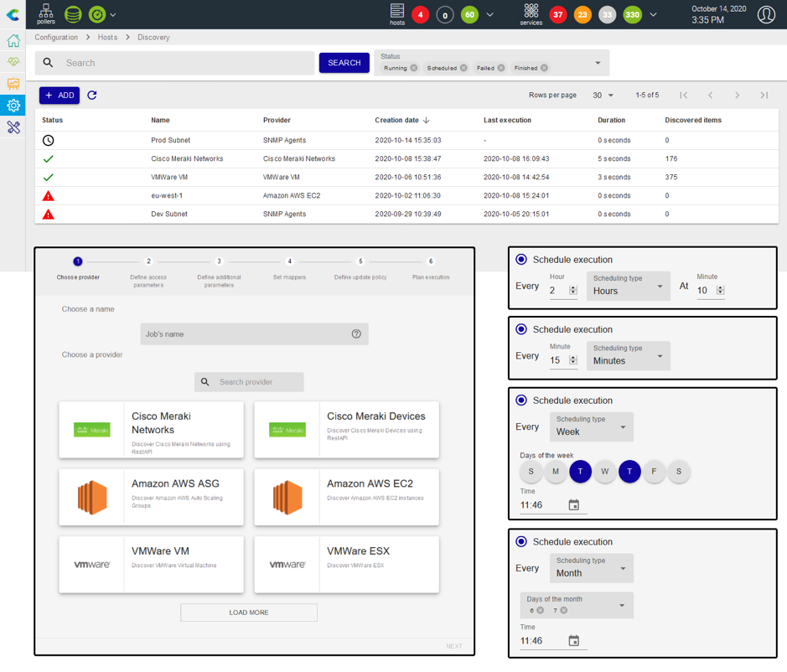Toggle Wednesday in Days of the week
Viewport: 787px width, 672px height.
point(605,471)
